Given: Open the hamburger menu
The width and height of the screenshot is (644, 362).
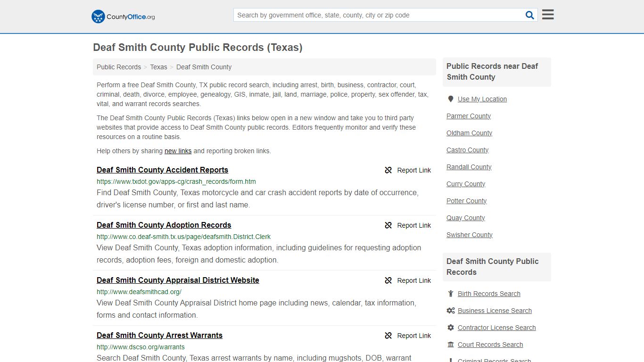Looking at the screenshot, I should coord(548,15).
